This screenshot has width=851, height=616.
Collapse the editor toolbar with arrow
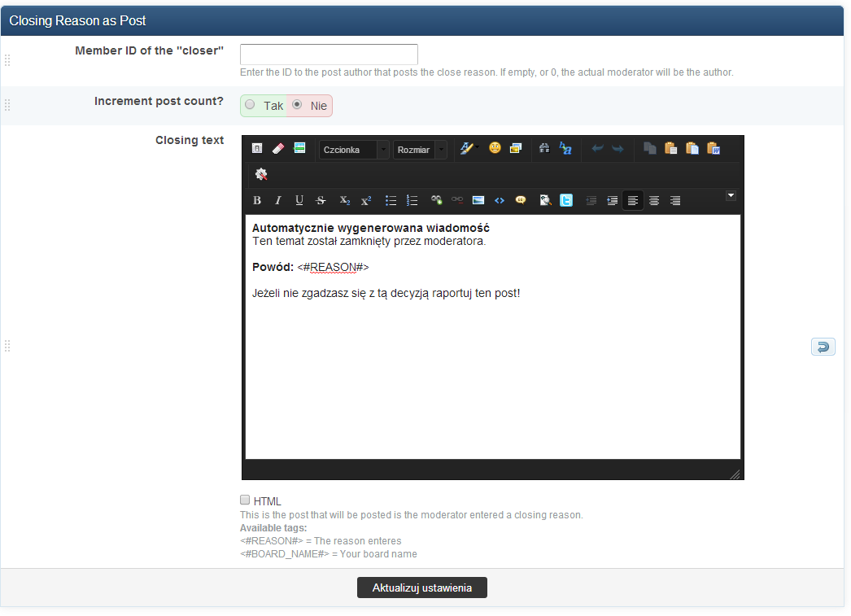[731, 195]
